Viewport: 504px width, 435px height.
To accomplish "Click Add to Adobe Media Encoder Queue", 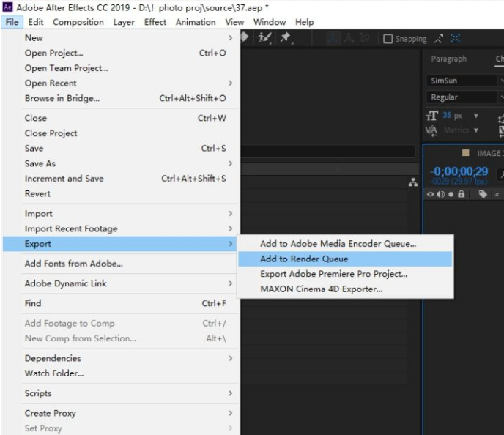I will (x=338, y=243).
